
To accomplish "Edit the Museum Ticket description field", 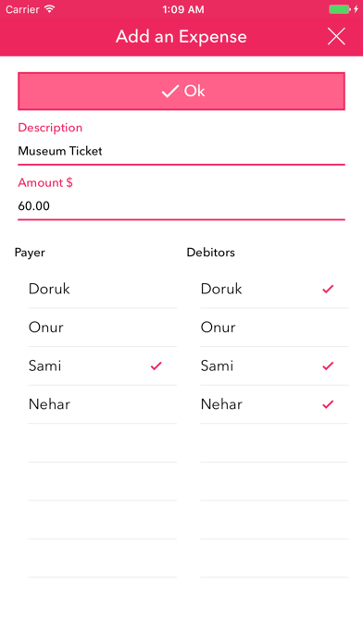I will pos(181,151).
